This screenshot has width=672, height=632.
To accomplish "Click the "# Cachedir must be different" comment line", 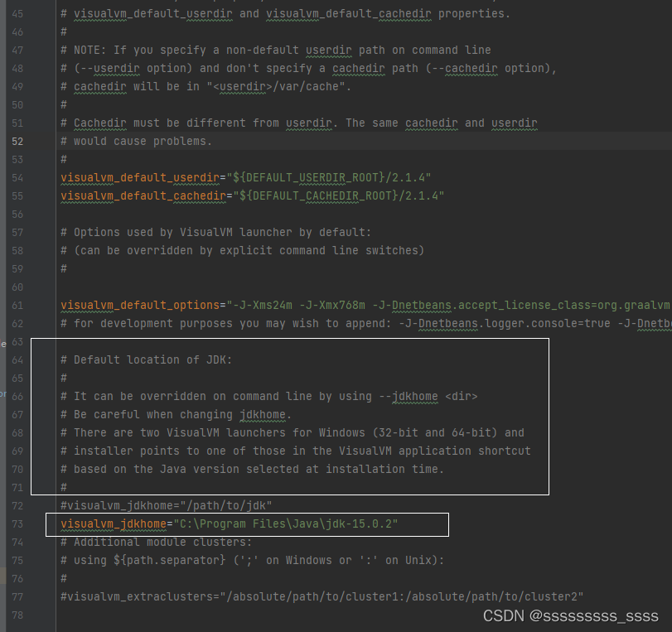I will point(299,123).
